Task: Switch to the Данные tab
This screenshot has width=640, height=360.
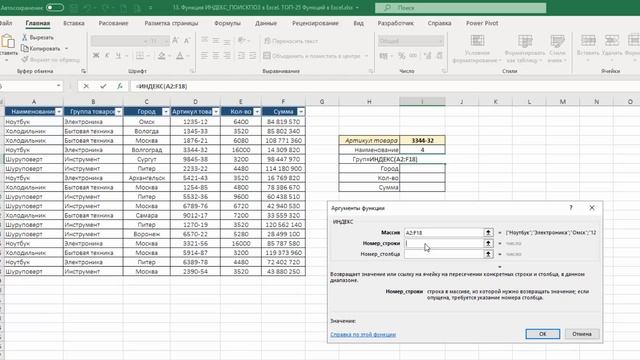Action: click(x=266, y=23)
